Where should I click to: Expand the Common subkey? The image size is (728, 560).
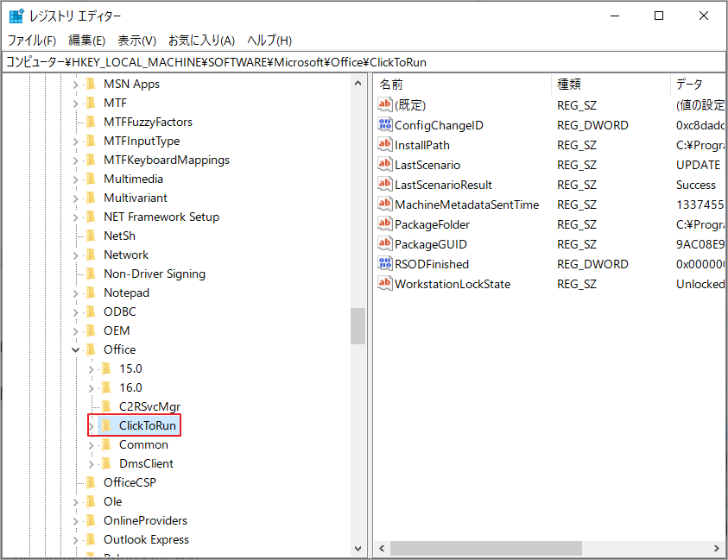[91, 445]
